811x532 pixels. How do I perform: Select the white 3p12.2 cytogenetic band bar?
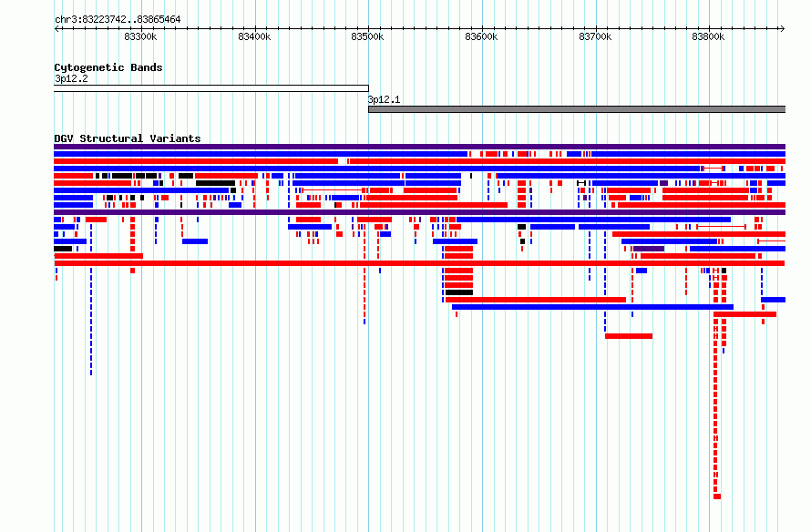pyautogui.click(x=211, y=88)
